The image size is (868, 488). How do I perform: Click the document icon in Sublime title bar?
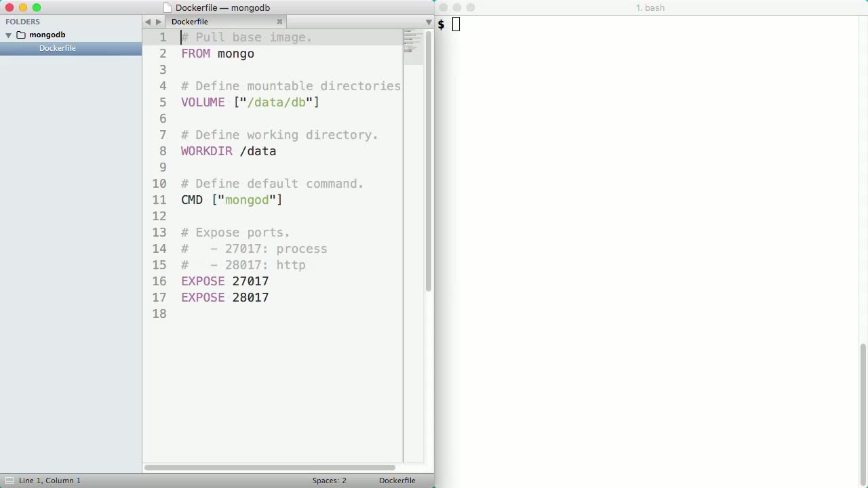point(167,8)
